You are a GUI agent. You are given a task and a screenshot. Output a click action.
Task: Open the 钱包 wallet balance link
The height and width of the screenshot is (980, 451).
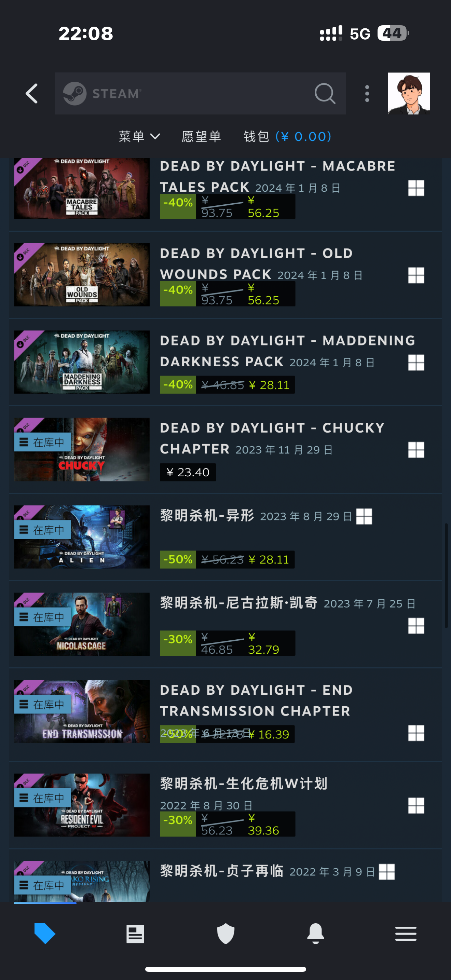click(x=287, y=136)
